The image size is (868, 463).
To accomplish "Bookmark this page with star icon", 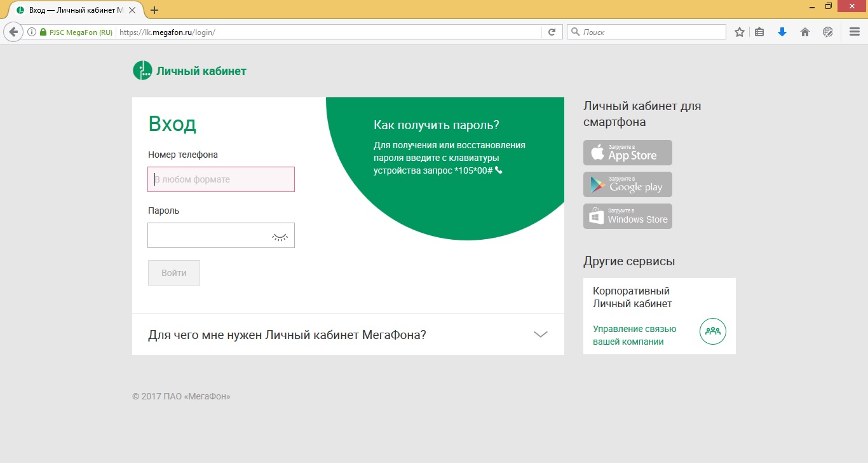I will coord(739,32).
